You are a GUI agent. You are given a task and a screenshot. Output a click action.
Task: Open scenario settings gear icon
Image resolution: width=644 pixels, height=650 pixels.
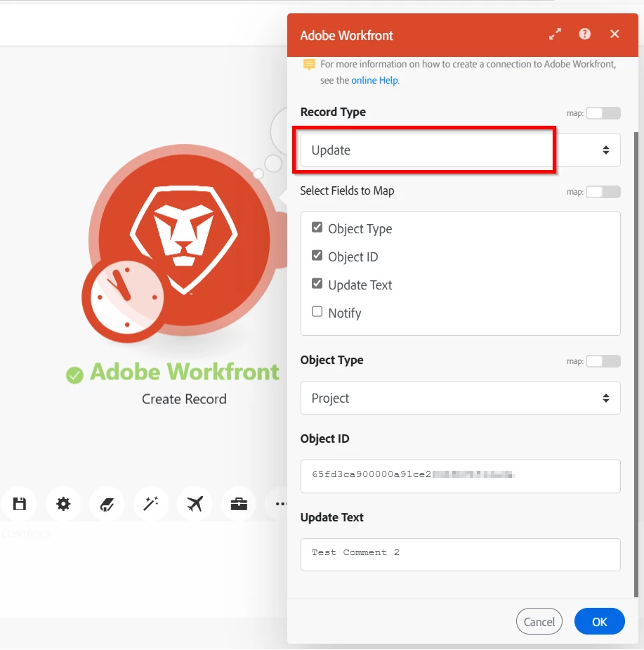coord(63,504)
